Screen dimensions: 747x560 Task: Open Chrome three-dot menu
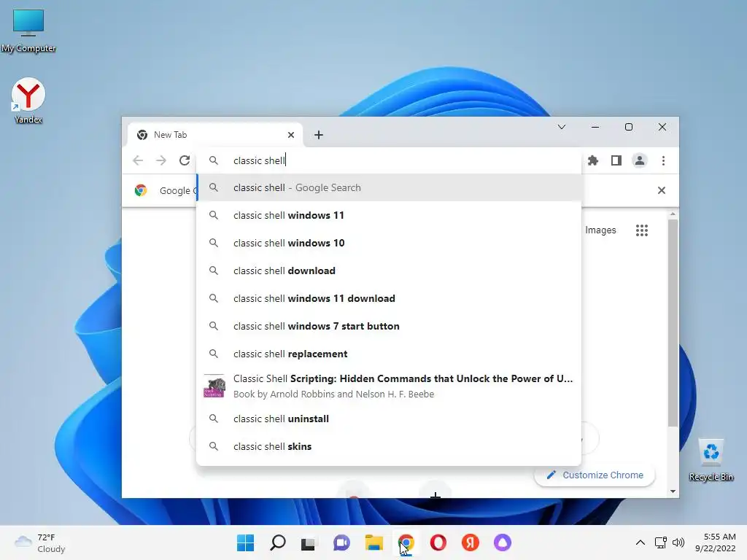point(663,160)
